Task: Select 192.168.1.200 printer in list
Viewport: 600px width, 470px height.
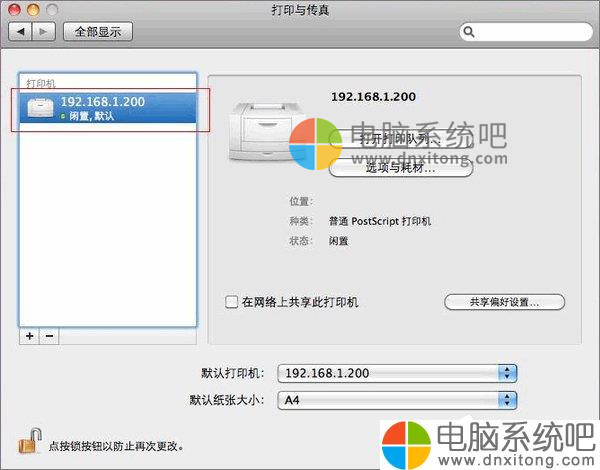Action: [108, 108]
